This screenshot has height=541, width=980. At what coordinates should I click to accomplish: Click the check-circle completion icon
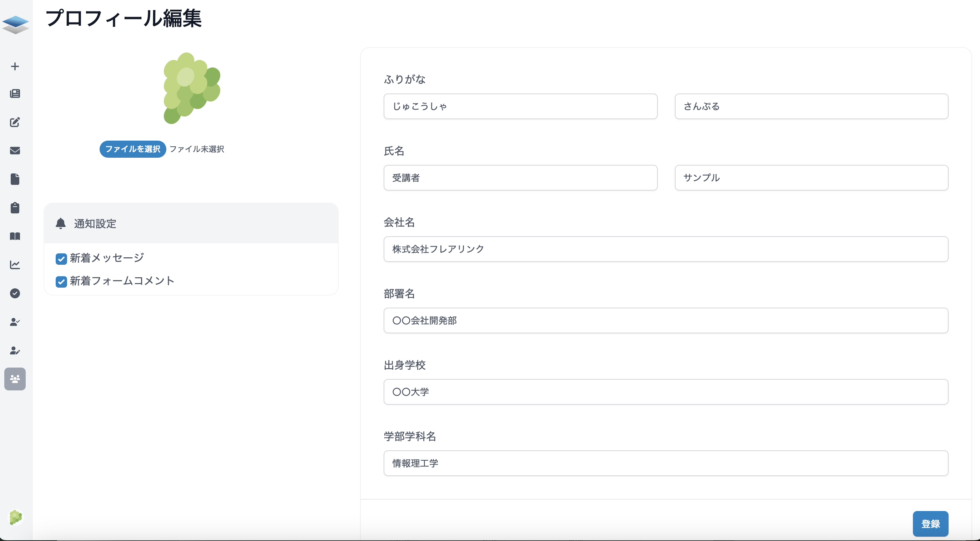point(15,293)
